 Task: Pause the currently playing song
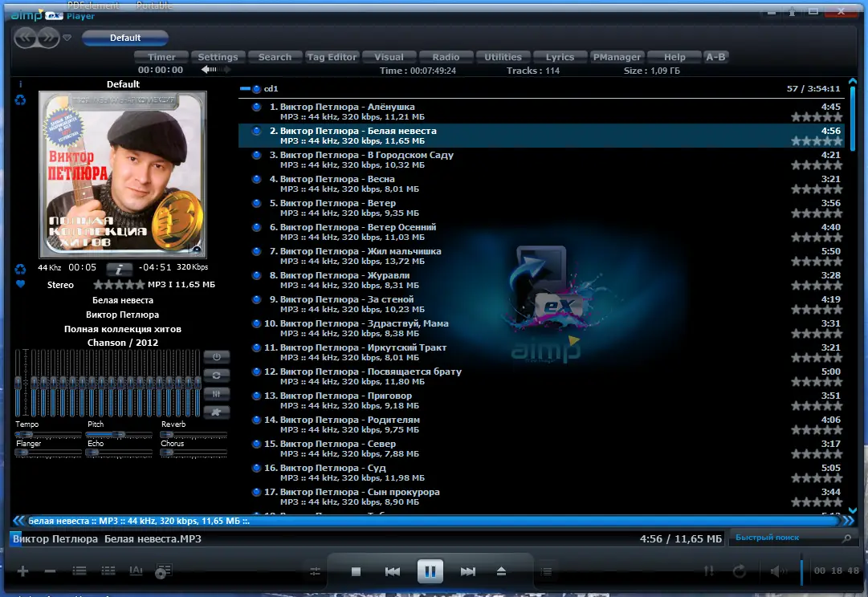(430, 571)
